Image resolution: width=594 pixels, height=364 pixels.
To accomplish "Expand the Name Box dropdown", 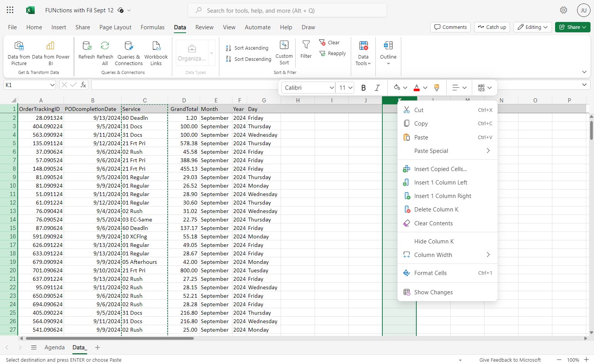I will pyautogui.click(x=52, y=85).
